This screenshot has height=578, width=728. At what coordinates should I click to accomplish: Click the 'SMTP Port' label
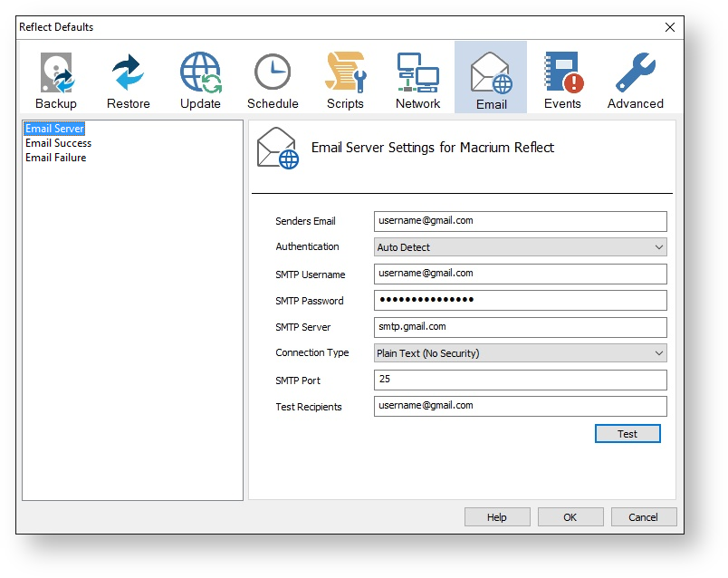298,381
